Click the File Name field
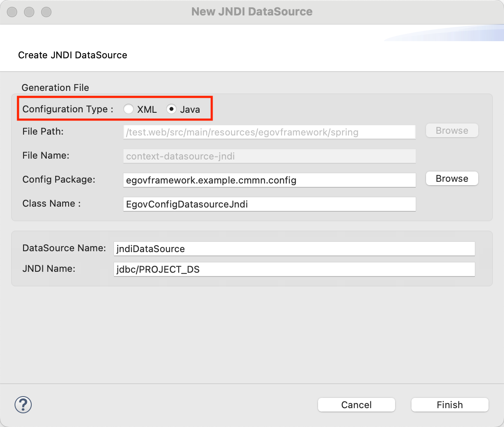 pyautogui.click(x=269, y=156)
